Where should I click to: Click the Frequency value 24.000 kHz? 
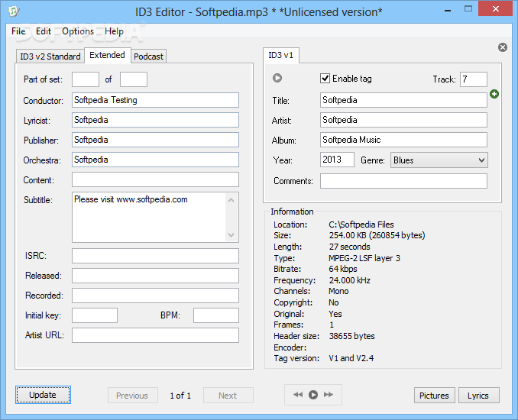349,280
